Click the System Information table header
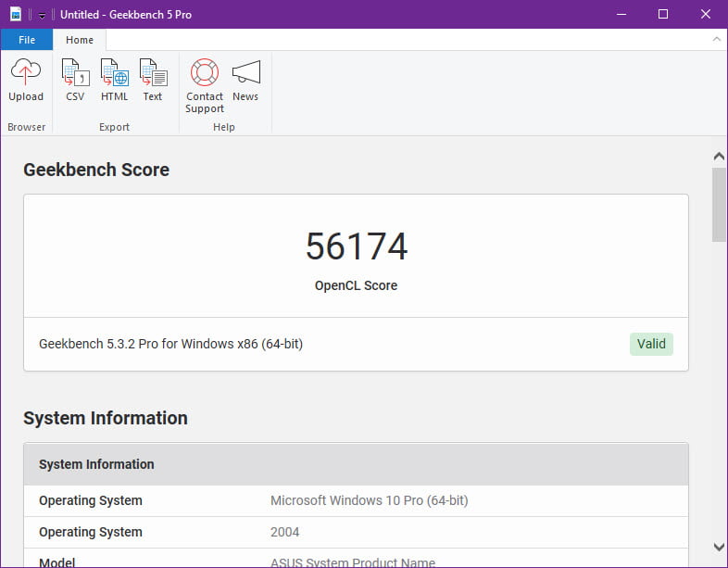 tap(356, 464)
